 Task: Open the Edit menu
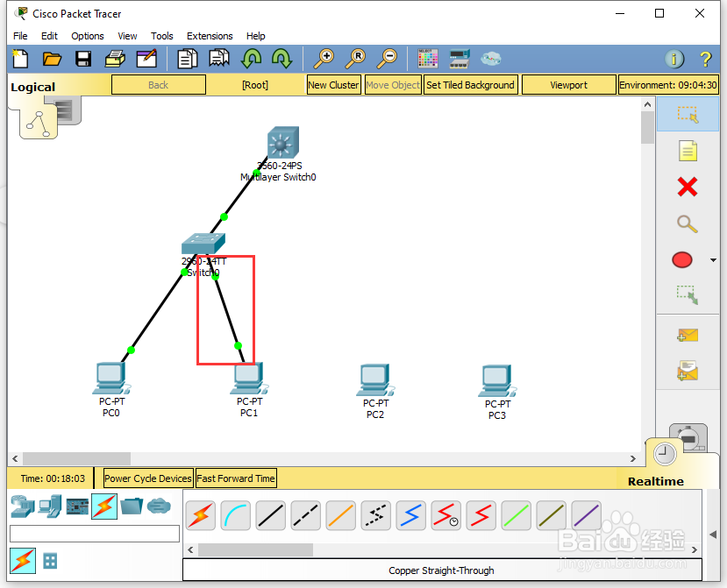(49, 36)
